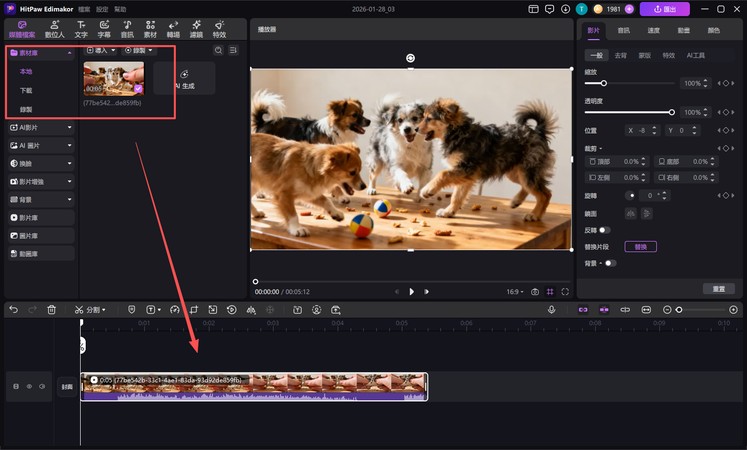The width and height of the screenshot is (747, 450).
Task: Click the 透明度 opacity slider handle
Action: point(671,112)
